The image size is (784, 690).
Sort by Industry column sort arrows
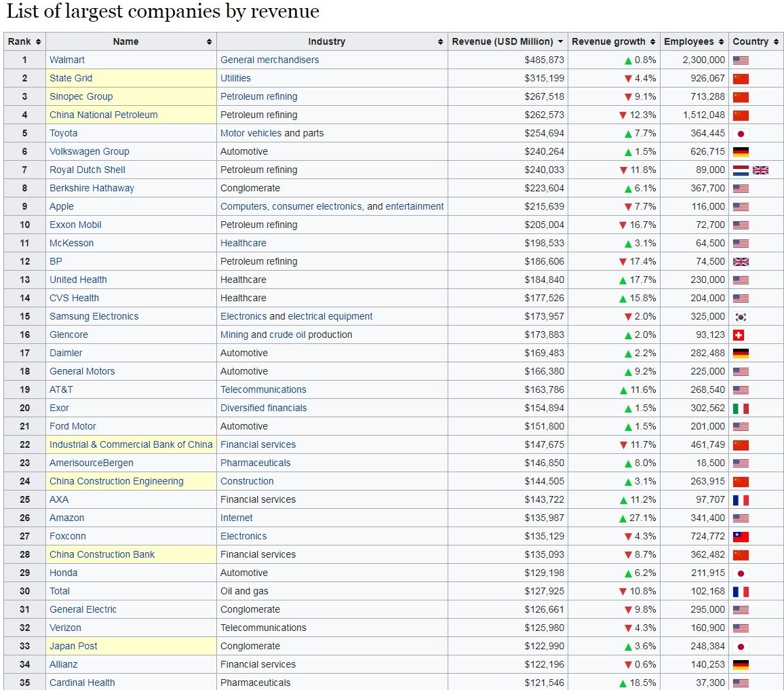click(x=440, y=41)
